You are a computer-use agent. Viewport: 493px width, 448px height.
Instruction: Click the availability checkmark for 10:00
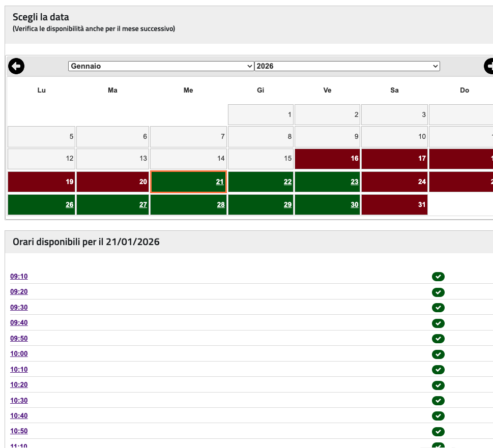pos(438,354)
